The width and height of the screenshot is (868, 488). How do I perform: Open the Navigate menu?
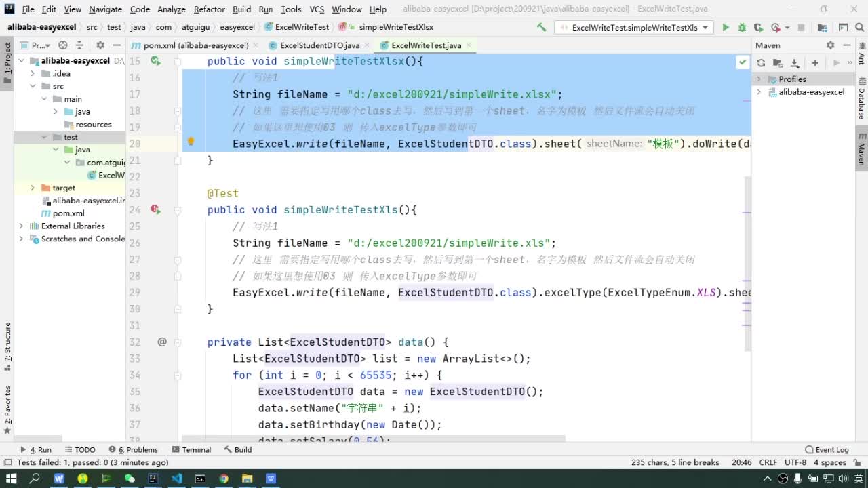(105, 9)
